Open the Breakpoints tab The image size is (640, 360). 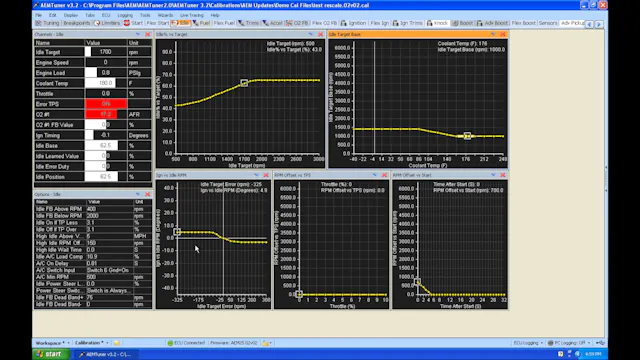pos(76,23)
